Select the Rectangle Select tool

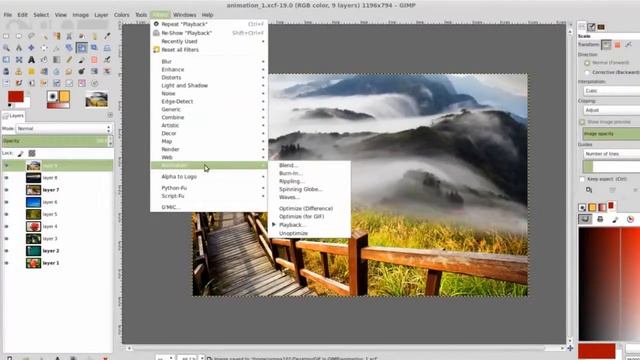(6, 36)
